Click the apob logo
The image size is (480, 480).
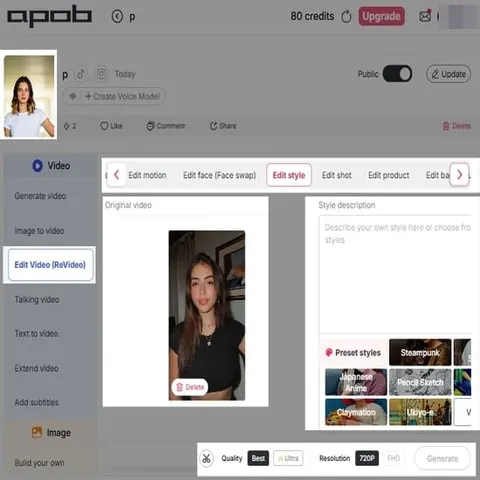(x=49, y=16)
